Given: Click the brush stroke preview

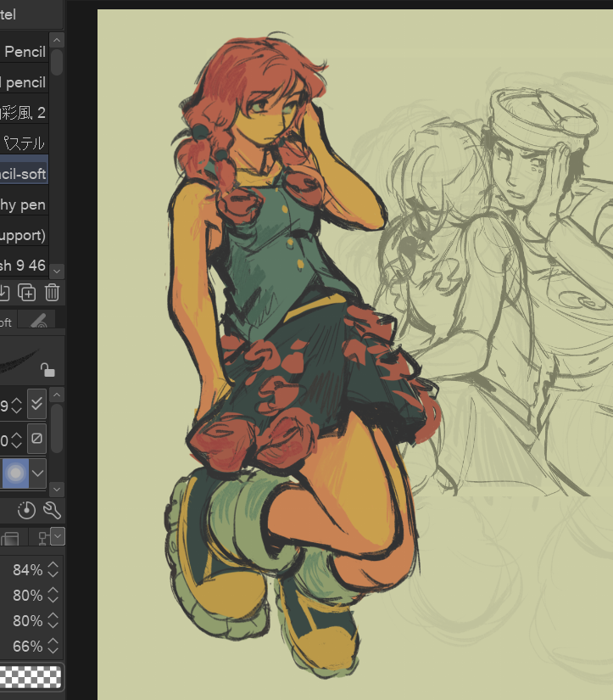Looking at the screenshot, I should click(19, 360).
